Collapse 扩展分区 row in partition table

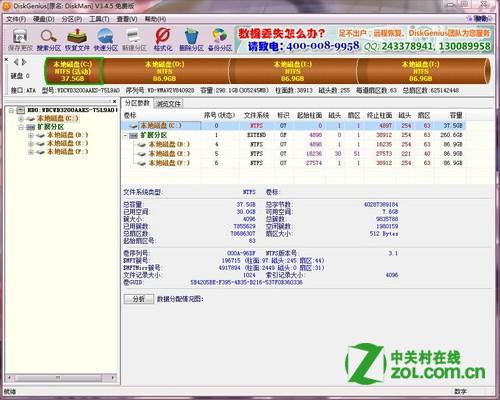125,135
